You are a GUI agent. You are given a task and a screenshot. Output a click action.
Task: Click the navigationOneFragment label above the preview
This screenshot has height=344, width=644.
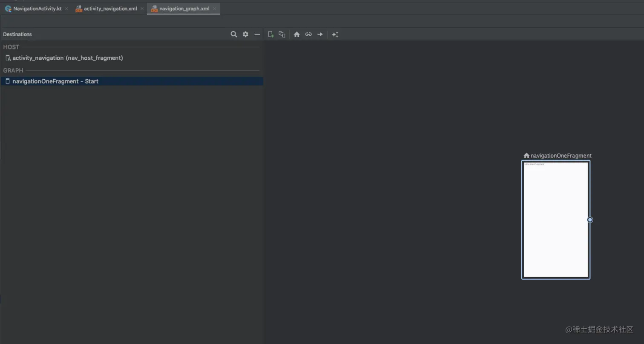pos(561,156)
